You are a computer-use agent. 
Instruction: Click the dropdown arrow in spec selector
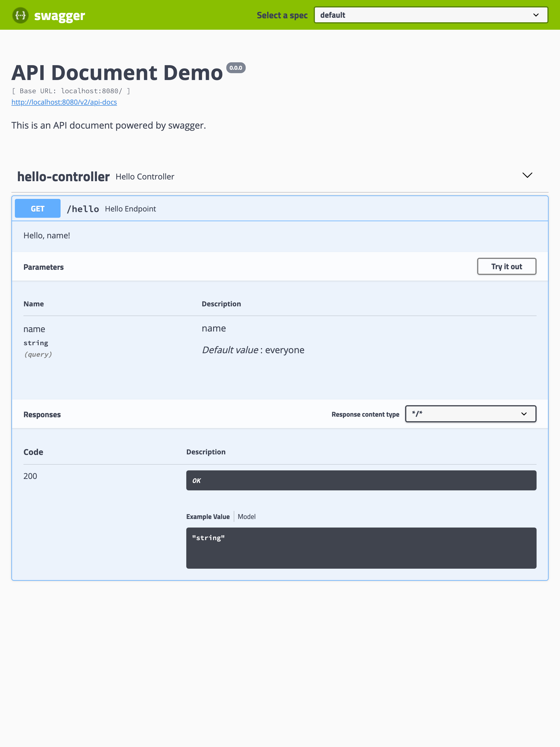click(536, 15)
